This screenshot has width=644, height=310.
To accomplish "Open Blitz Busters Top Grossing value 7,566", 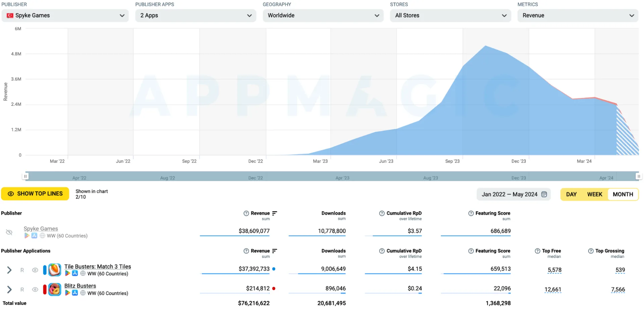I will 618,290.
